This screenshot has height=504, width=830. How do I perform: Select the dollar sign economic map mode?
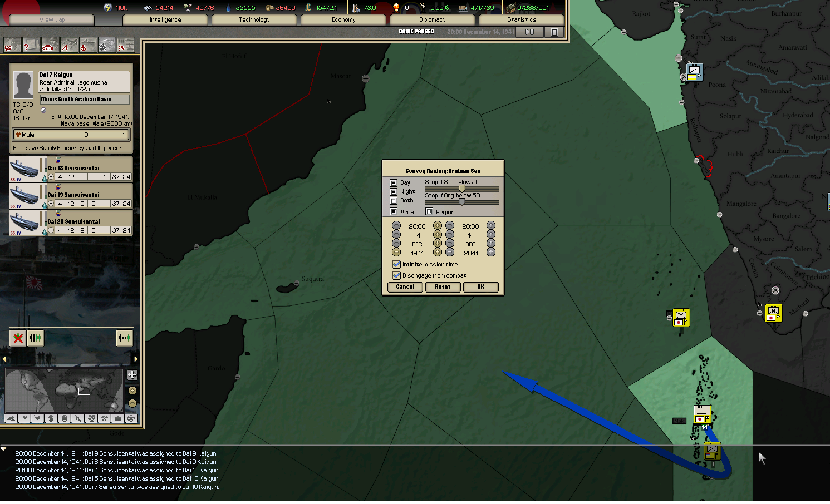[x=51, y=418]
